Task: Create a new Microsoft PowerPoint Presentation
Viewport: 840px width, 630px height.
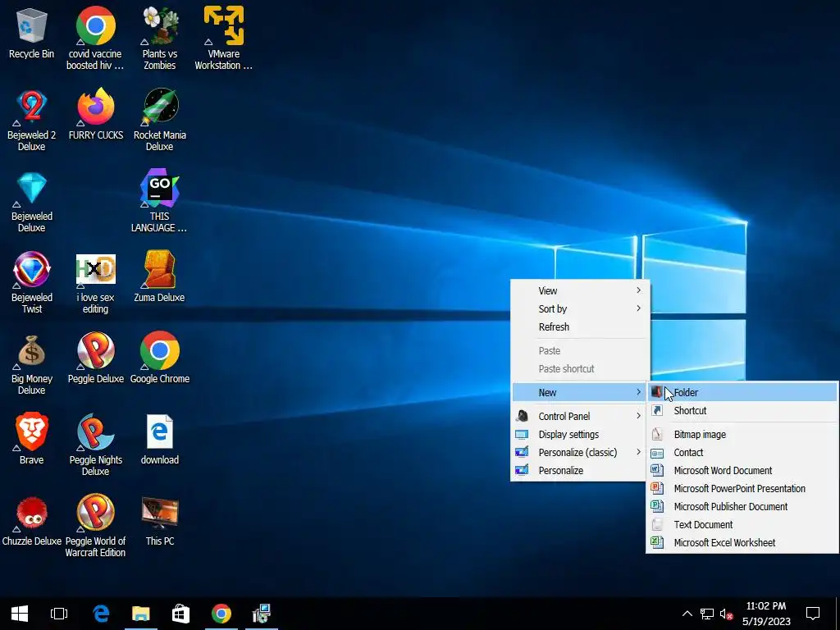Action: (742, 489)
